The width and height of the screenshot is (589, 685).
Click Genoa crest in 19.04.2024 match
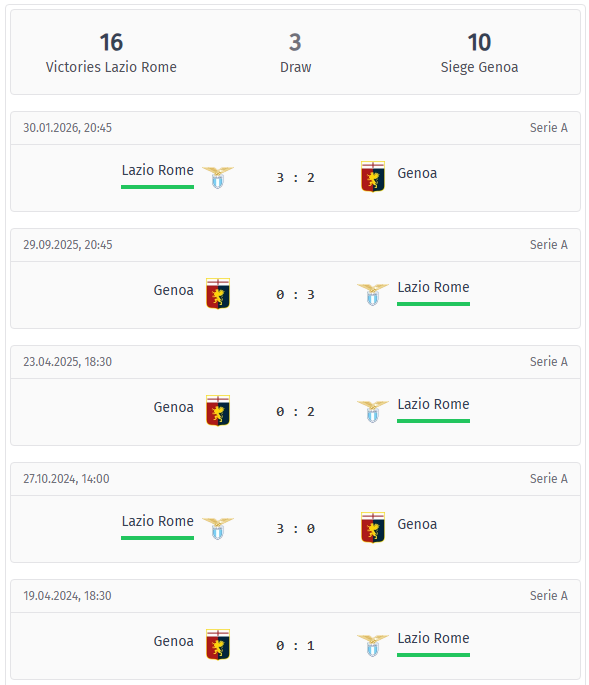[x=218, y=645]
